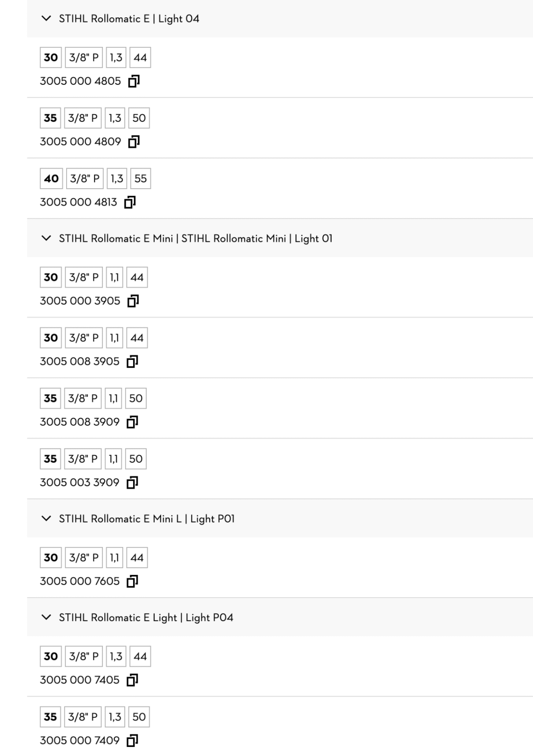The image size is (533, 756).
Task: Collapse the Rollomatic E Light 04 section
Action: pos(46,19)
